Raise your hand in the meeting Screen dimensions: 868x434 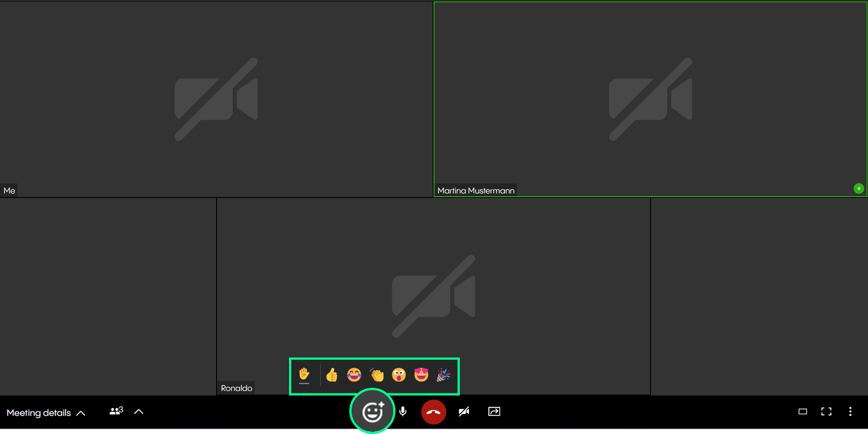click(x=304, y=375)
